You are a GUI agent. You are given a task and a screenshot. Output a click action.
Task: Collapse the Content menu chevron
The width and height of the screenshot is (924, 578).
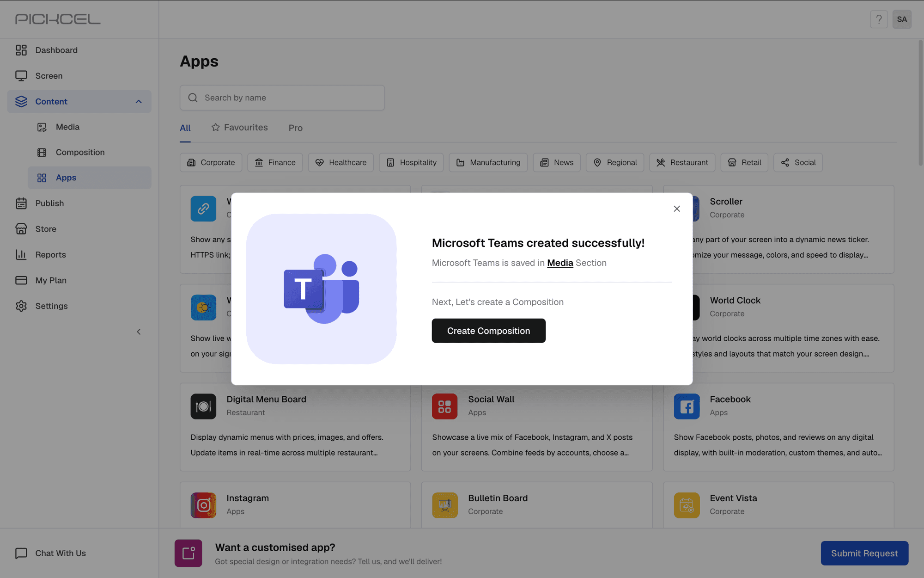point(139,102)
